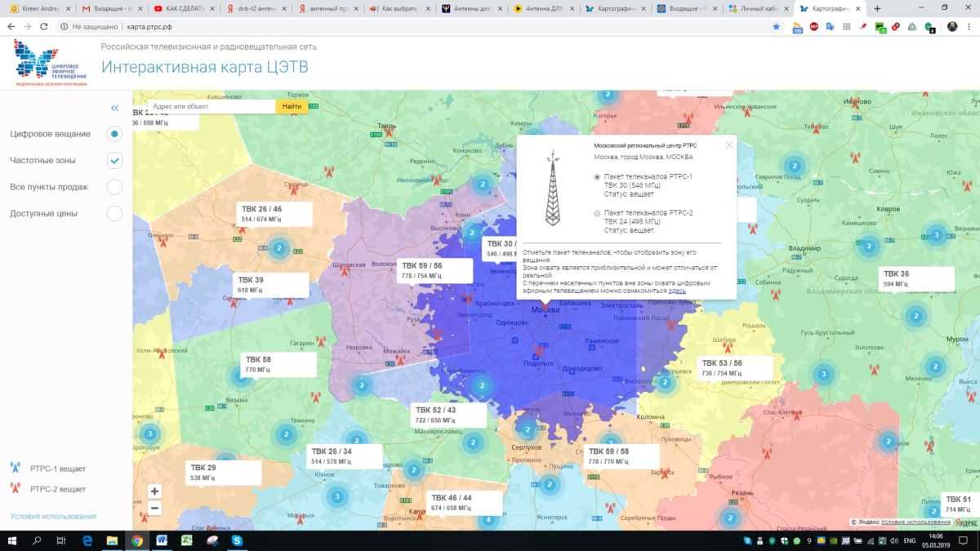Zoom out the map with minus button
980x551 pixels.
pyautogui.click(x=155, y=509)
